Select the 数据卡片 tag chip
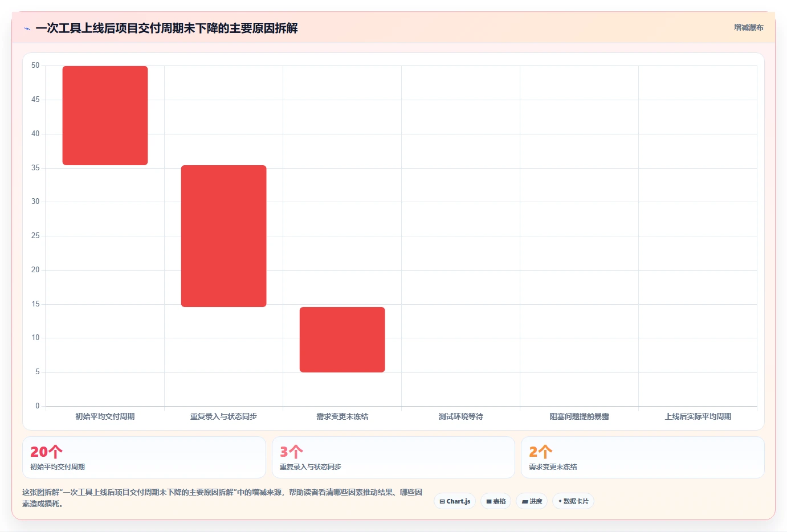 [x=573, y=501]
